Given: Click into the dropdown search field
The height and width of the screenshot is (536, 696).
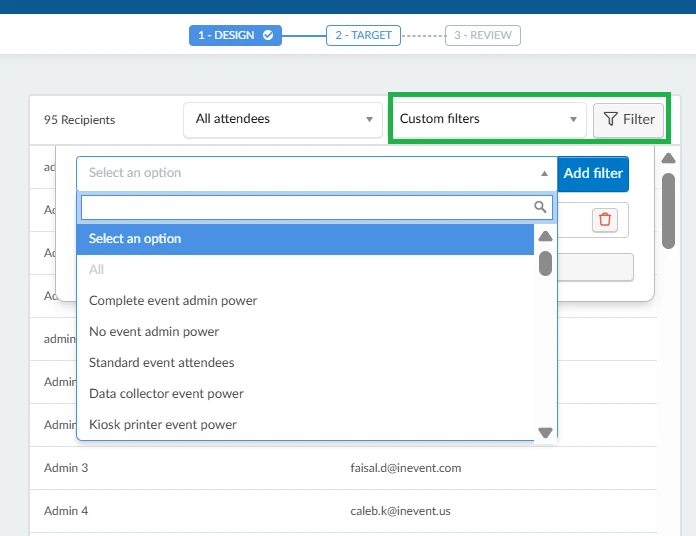Looking at the screenshot, I should pyautogui.click(x=305, y=207).
